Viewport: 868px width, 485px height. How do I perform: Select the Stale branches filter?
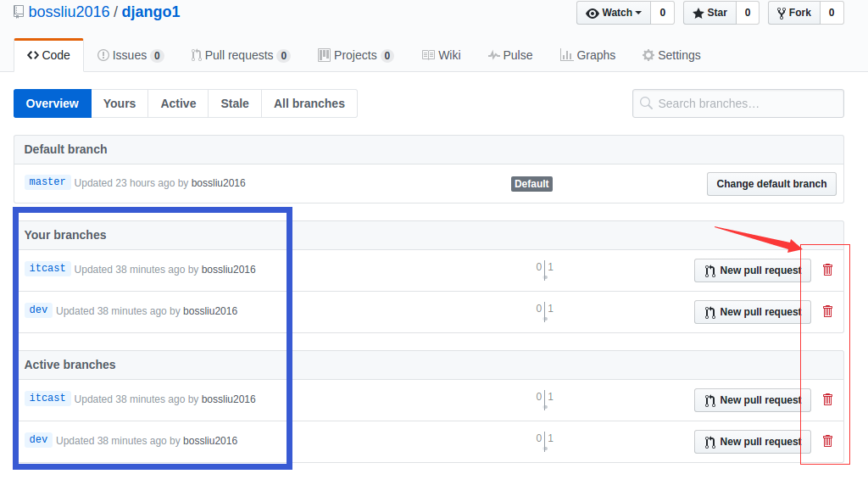tap(235, 103)
